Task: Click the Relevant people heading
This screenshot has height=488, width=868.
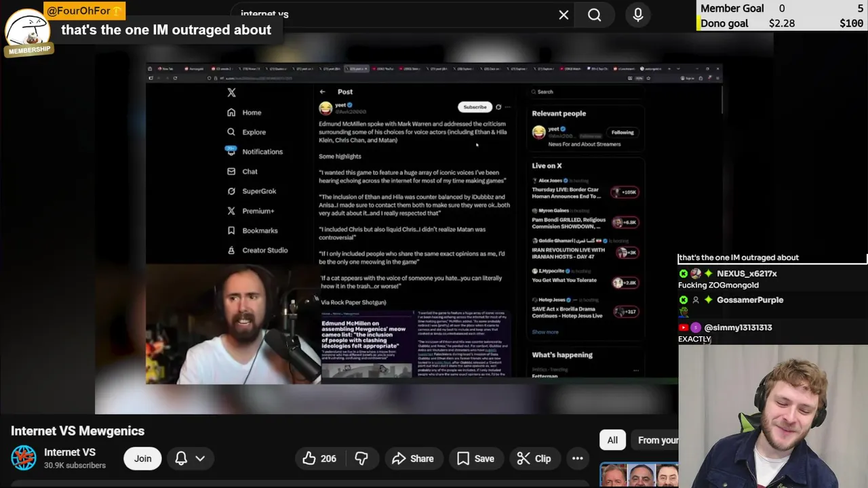Action: [x=559, y=114]
